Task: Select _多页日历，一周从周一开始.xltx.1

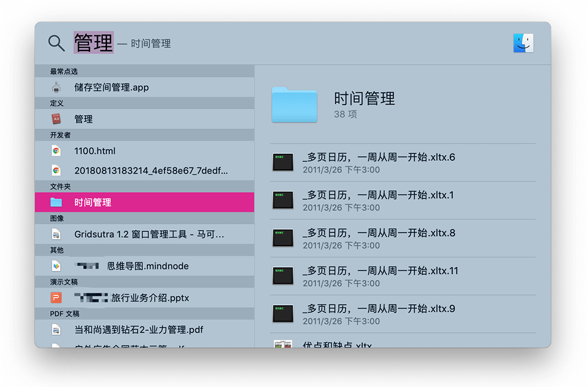Action: pos(403,200)
